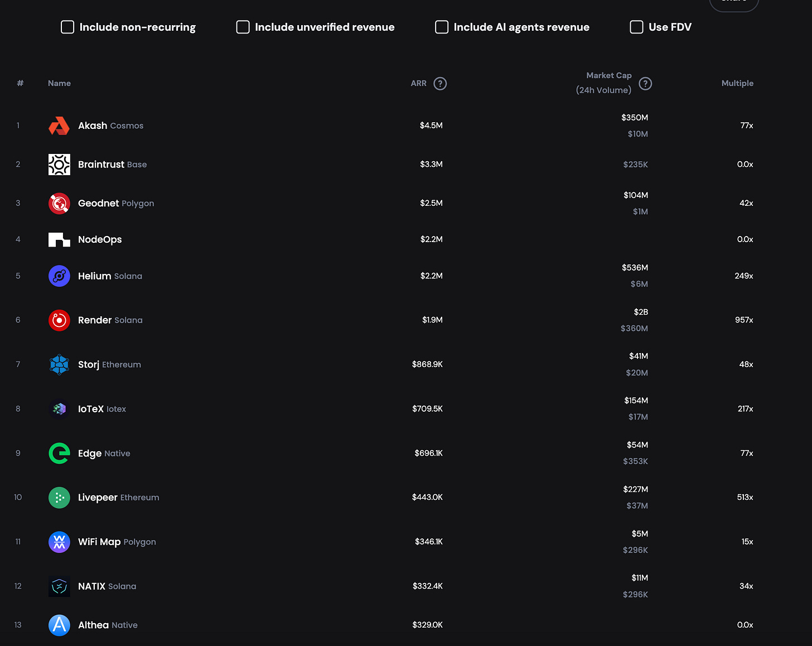The image size is (812, 646).
Task: Click the Render red circular logo
Action: [59, 320]
